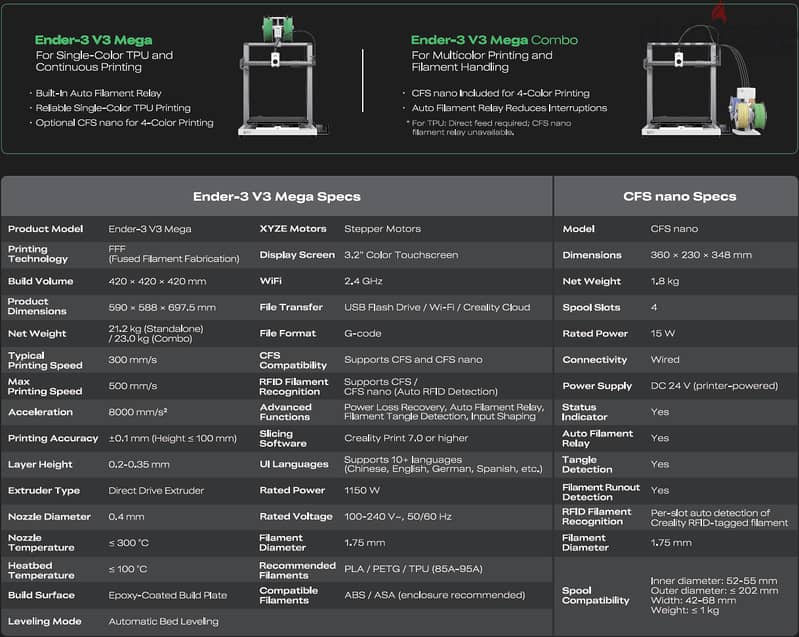Click 'Inner diameter: 52-55 mm' spool value
799x637 pixels.
[x=714, y=581]
